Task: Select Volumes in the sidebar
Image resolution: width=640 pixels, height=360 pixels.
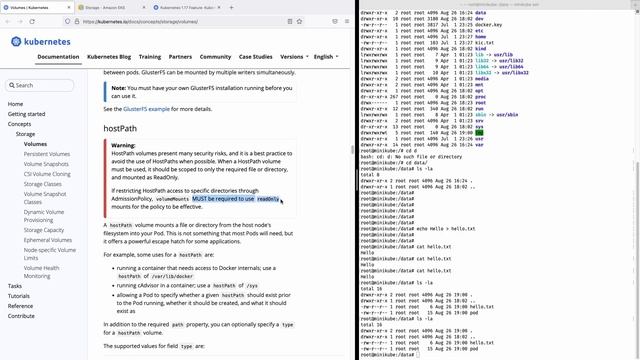Action: [35, 144]
